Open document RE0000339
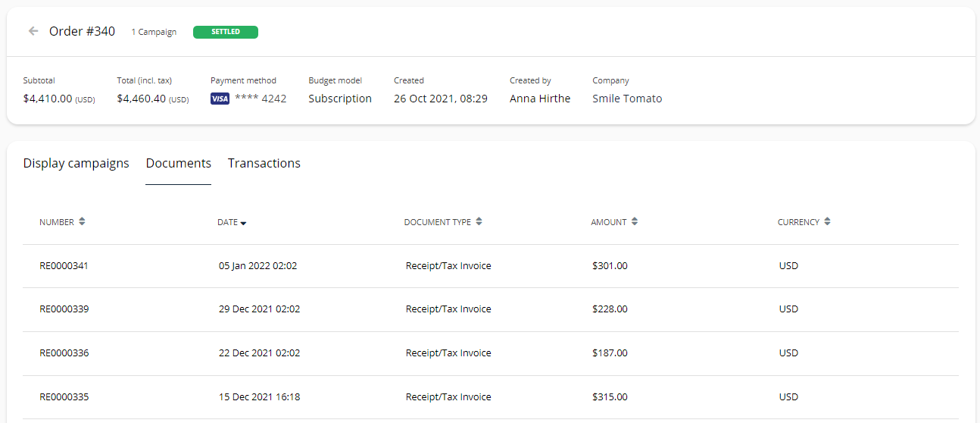980x423 pixels. click(64, 309)
